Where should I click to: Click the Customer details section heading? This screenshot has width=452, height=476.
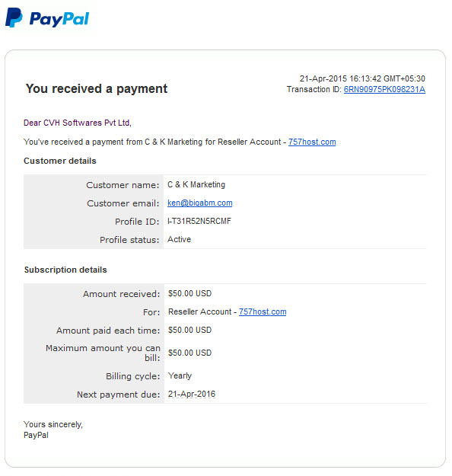click(60, 161)
